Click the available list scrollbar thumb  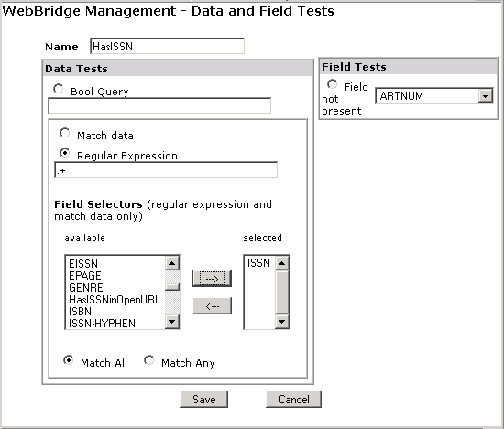[172, 287]
